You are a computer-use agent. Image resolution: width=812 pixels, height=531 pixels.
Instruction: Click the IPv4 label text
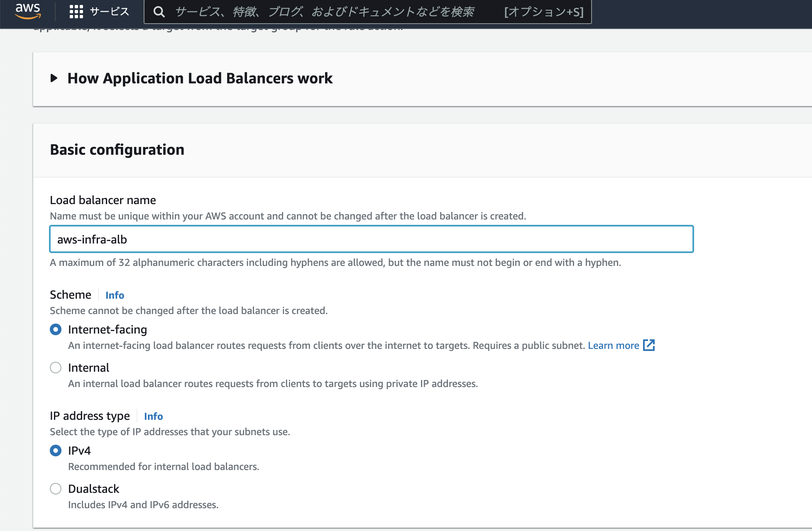pos(79,451)
